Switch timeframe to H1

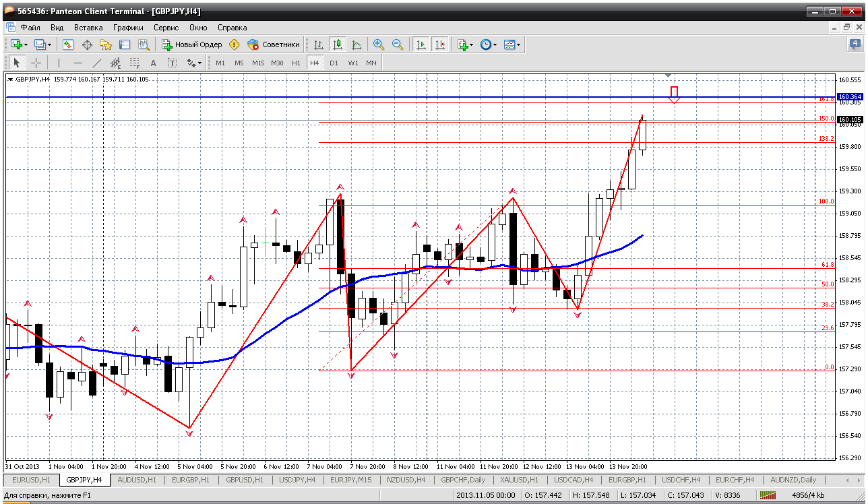(296, 63)
